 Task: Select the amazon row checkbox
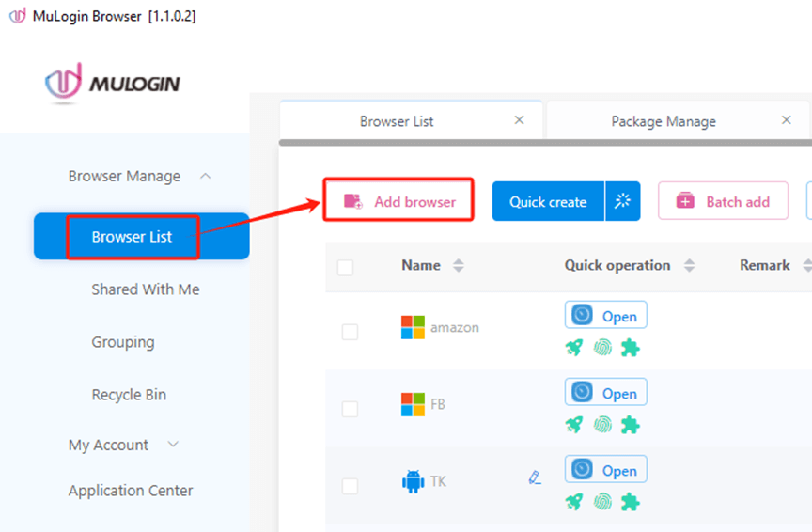[350, 332]
